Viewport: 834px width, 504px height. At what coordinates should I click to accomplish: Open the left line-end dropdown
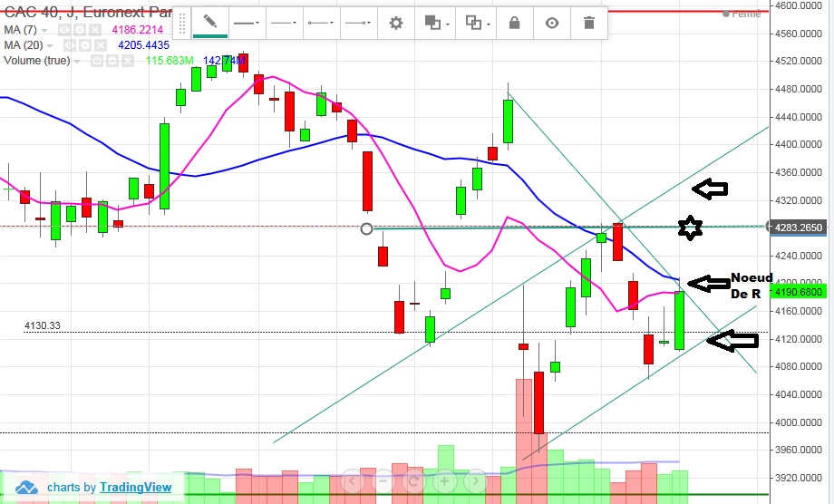[321, 23]
